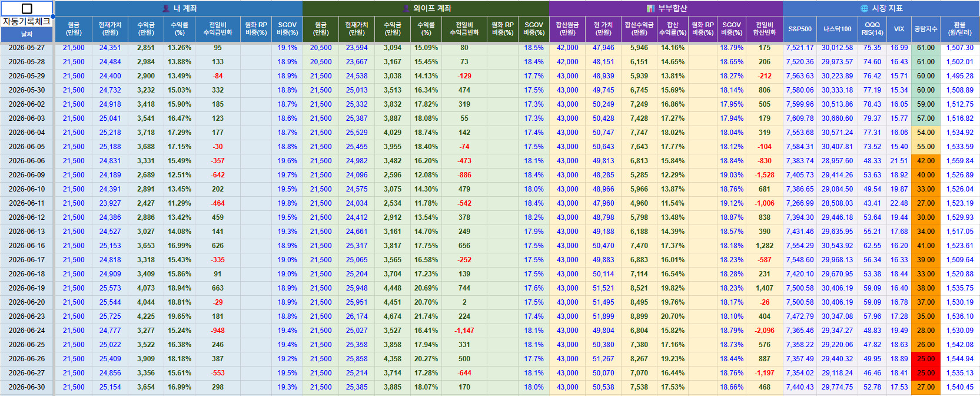Image resolution: width=980 pixels, height=396 pixels.
Task: Select the red -948 change cell
Action: [218, 331]
